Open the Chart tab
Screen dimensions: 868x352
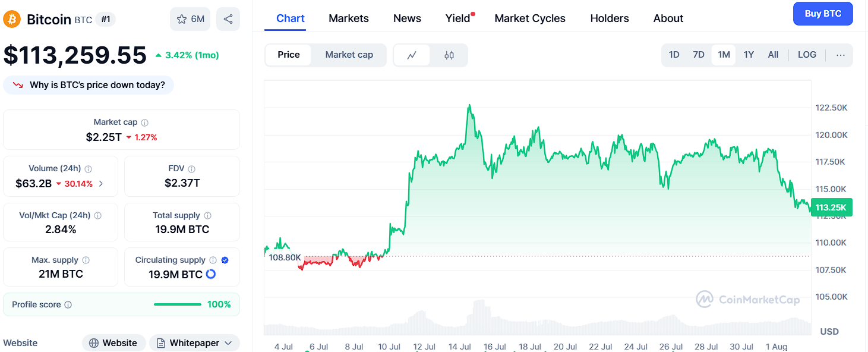tap(291, 18)
